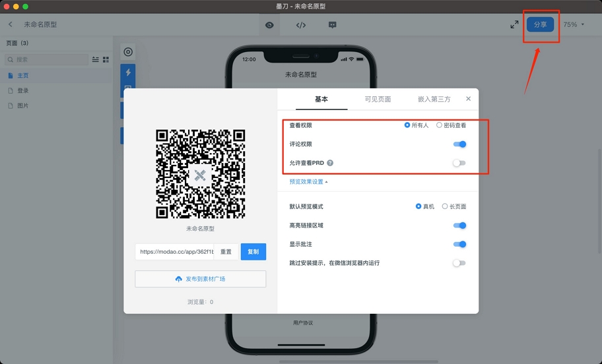Click the macOS yellow minimize button

click(x=16, y=7)
